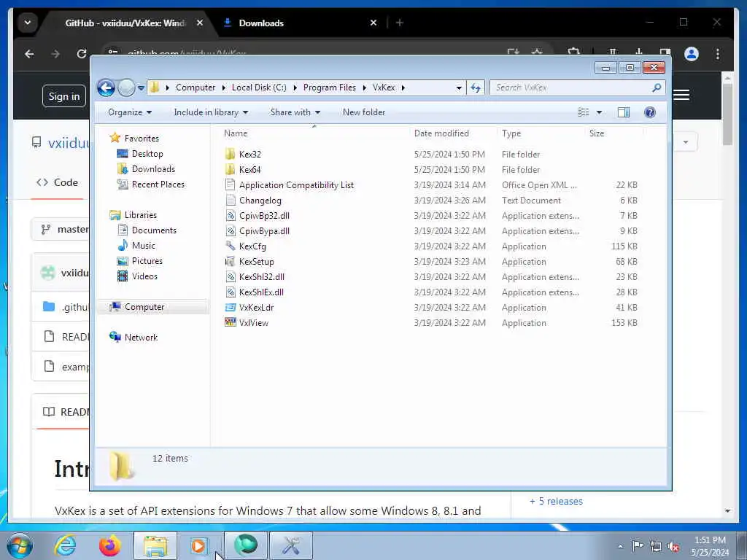The width and height of the screenshot is (747, 560).
Task: Open Chrome menu three dots
Action: 718,54
